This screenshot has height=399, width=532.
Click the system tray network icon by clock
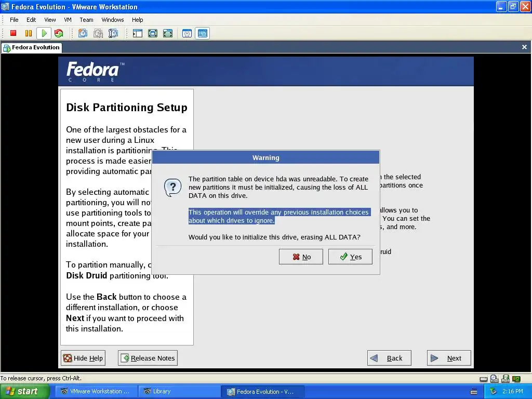pos(494,391)
